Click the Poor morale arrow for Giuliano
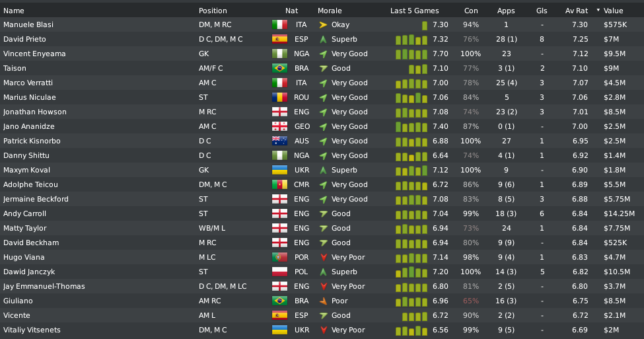The image size is (644, 339). [x=323, y=301]
